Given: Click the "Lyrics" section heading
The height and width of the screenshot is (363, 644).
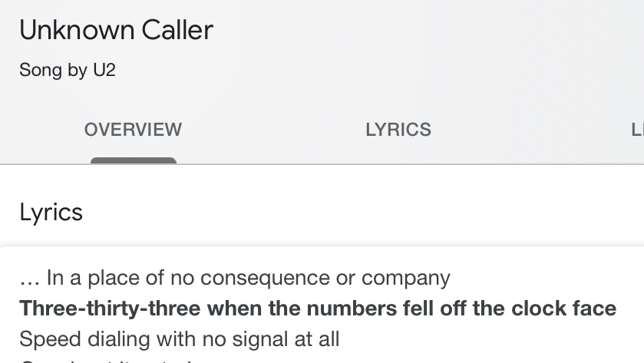Looking at the screenshot, I should [x=51, y=212].
